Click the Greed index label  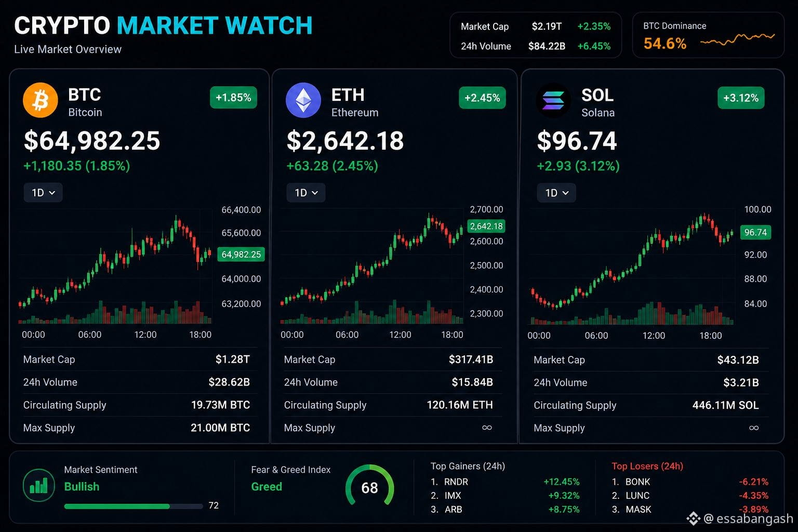pos(267,487)
